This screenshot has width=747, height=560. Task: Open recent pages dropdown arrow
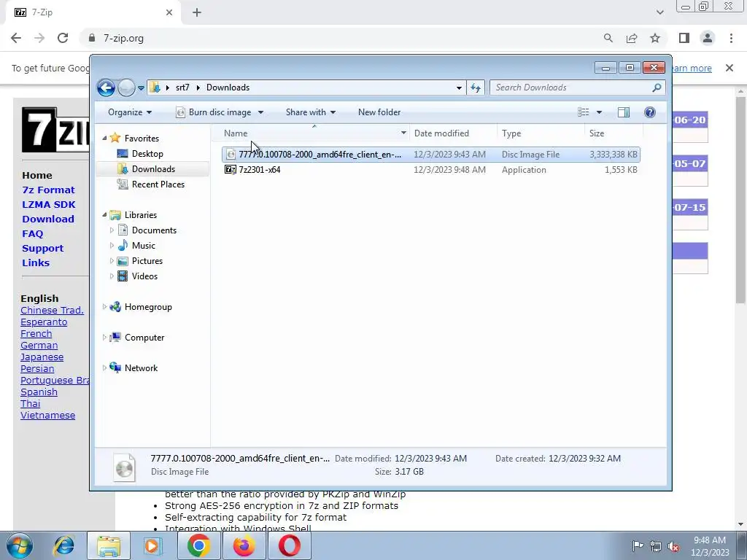tap(141, 88)
